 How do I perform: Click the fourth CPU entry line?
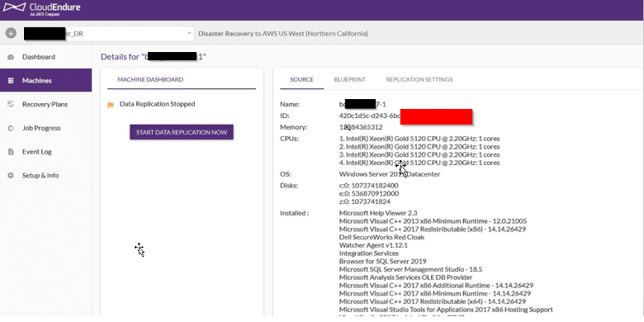point(419,163)
